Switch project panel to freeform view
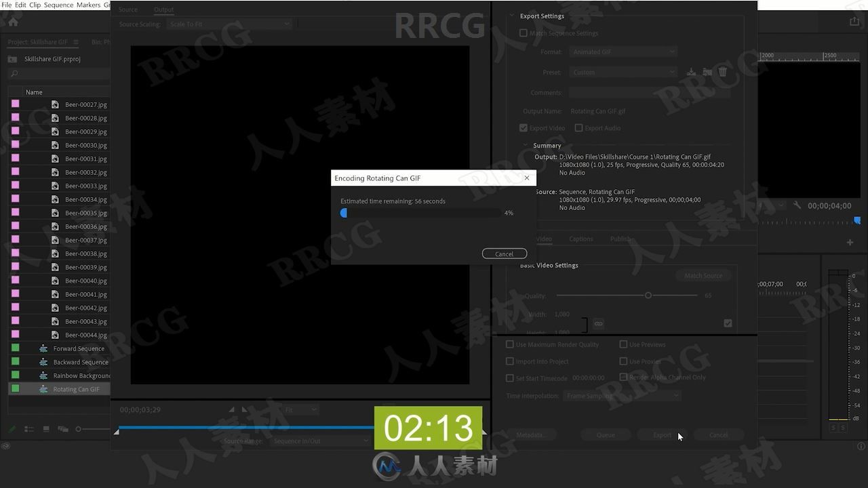Image resolution: width=868 pixels, height=488 pixels. click(63, 429)
